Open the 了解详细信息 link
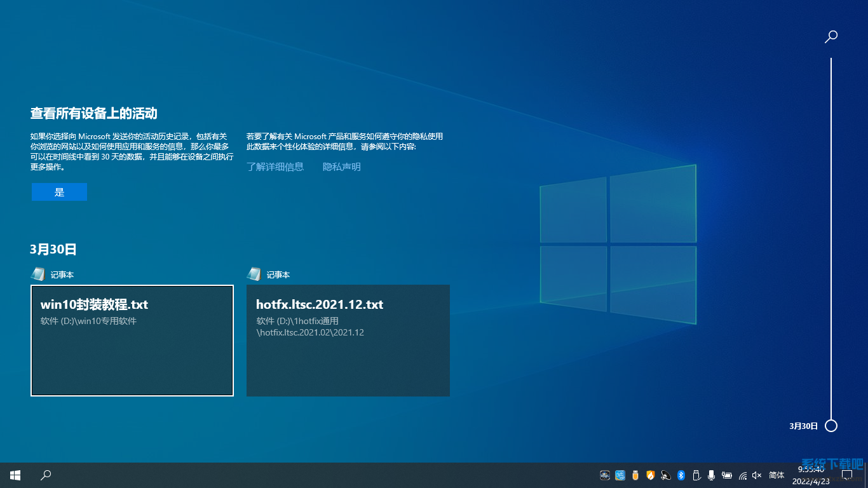The image size is (868, 488). pos(275,166)
